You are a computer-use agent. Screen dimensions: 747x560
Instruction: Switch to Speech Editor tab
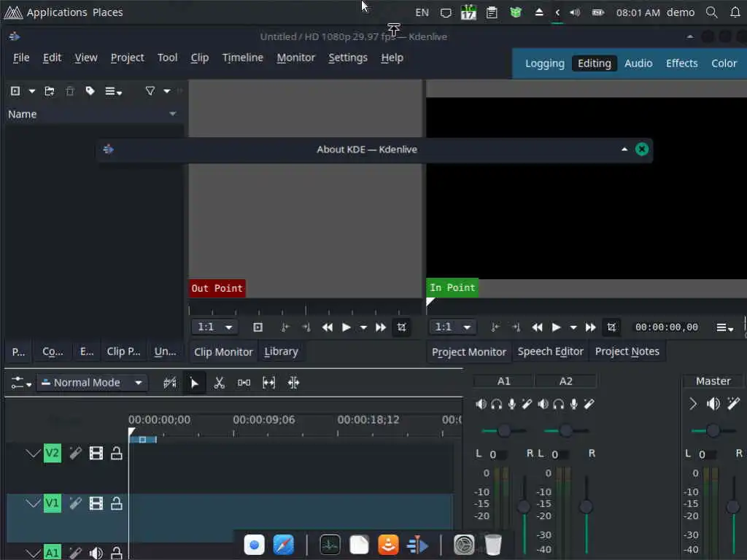pyautogui.click(x=550, y=352)
